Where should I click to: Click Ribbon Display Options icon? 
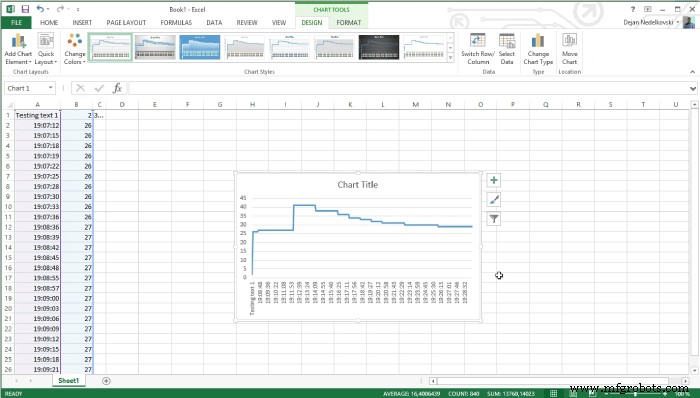[x=647, y=9]
